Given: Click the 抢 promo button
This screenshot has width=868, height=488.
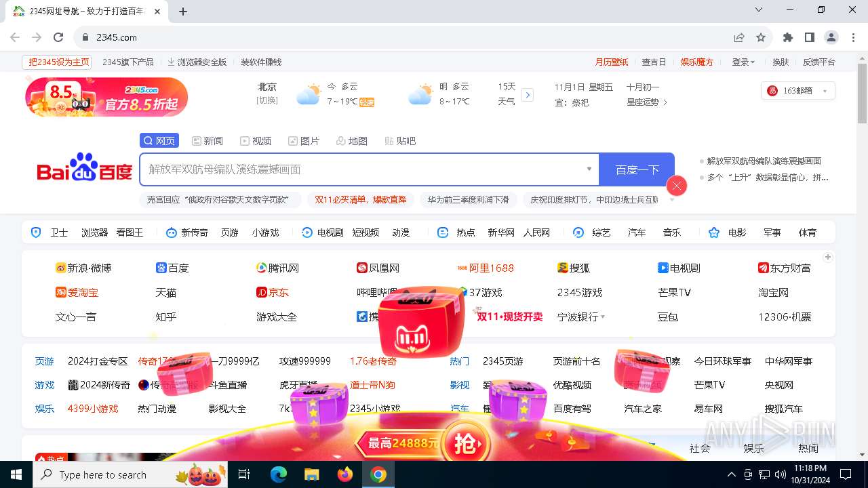Looking at the screenshot, I should pos(464,445).
